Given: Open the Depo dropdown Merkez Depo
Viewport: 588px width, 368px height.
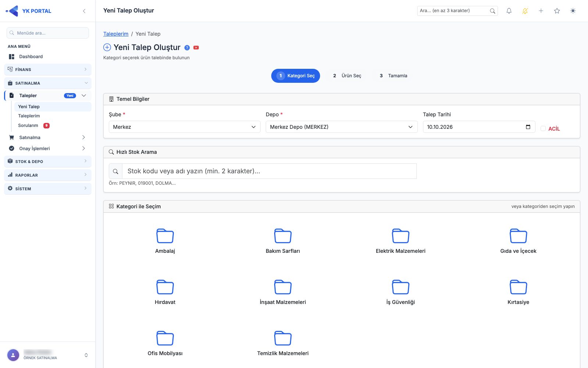Looking at the screenshot, I should [342, 127].
